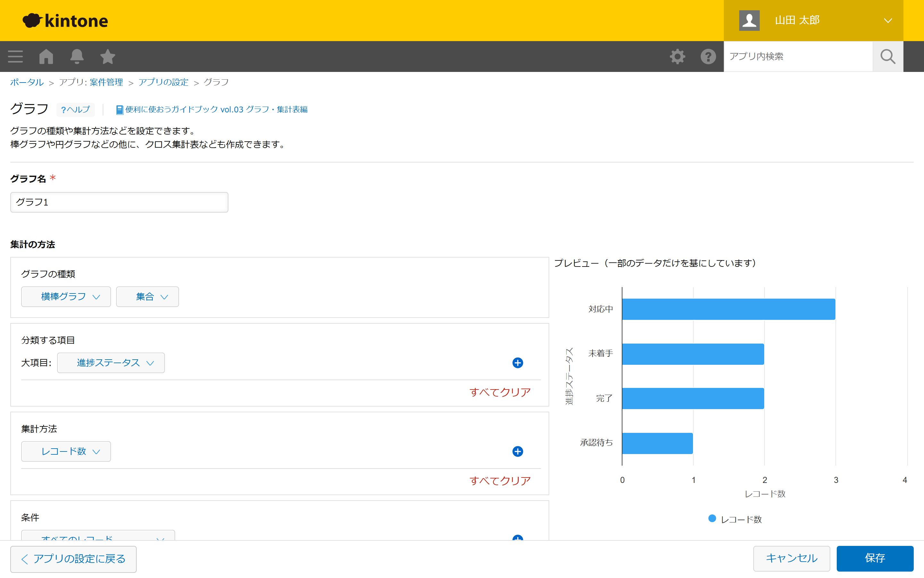The image size is (924, 578).
Task: Open the 横棒グラフ chart type dropdown
Action: pyautogui.click(x=66, y=297)
